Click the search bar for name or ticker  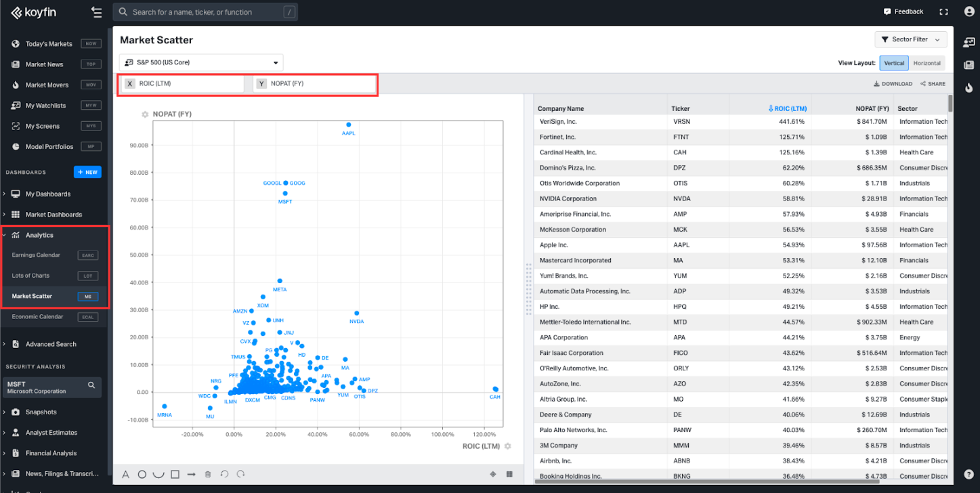tap(205, 12)
